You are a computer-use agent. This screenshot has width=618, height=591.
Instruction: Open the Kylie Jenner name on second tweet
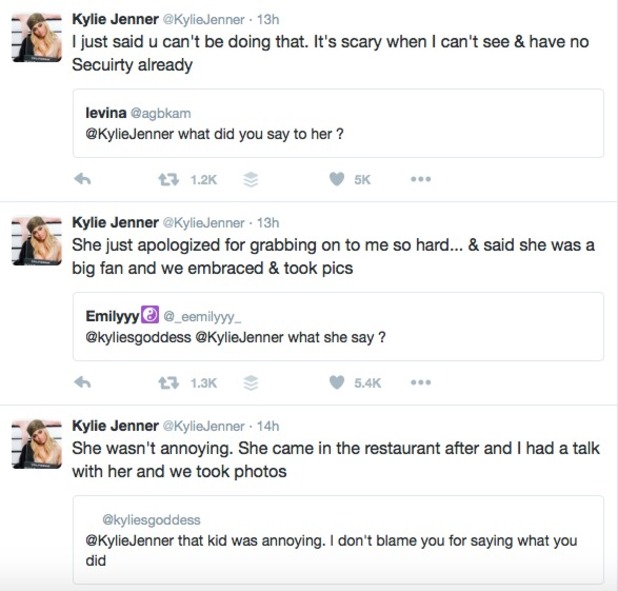pyautogui.click(x=115, y=222)
